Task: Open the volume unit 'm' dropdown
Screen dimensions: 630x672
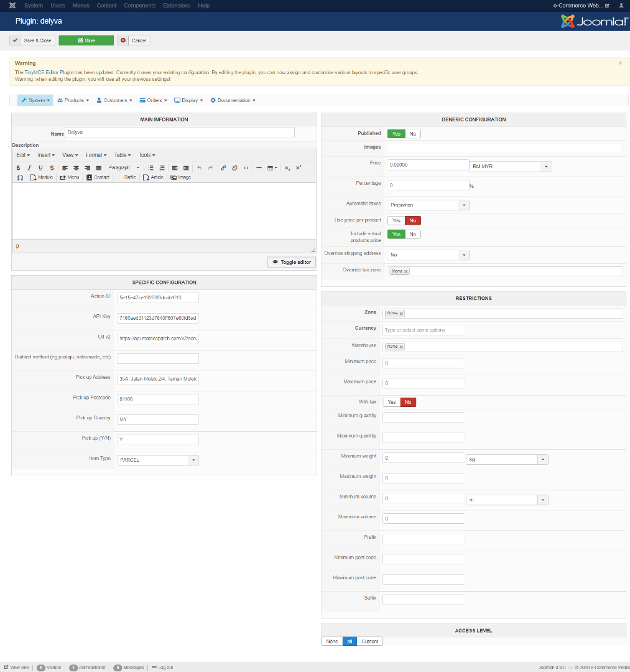Action: [507, 500]
